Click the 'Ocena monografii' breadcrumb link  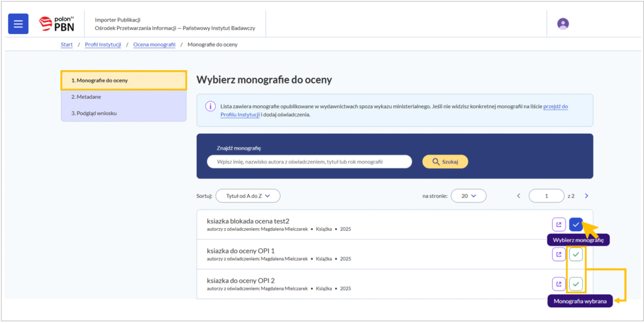click(153, 45)
